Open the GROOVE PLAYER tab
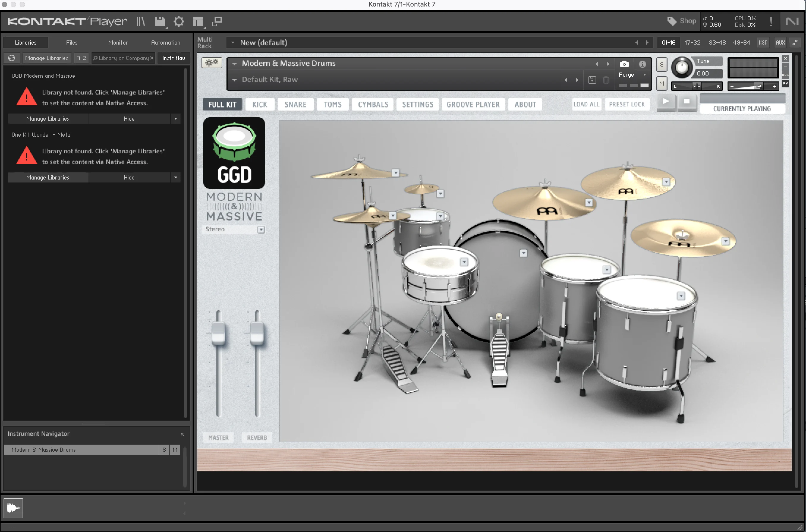 [x=473, y=104]
